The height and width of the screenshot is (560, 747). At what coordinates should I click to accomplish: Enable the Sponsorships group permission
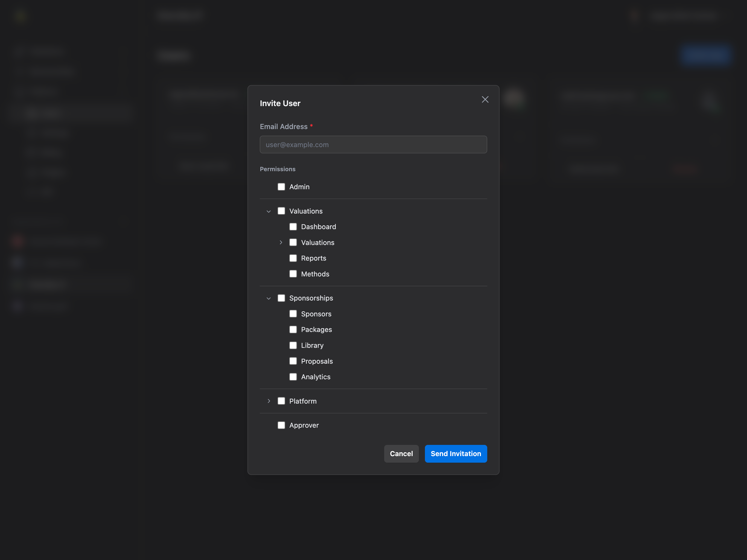click(x=282, y=298)
